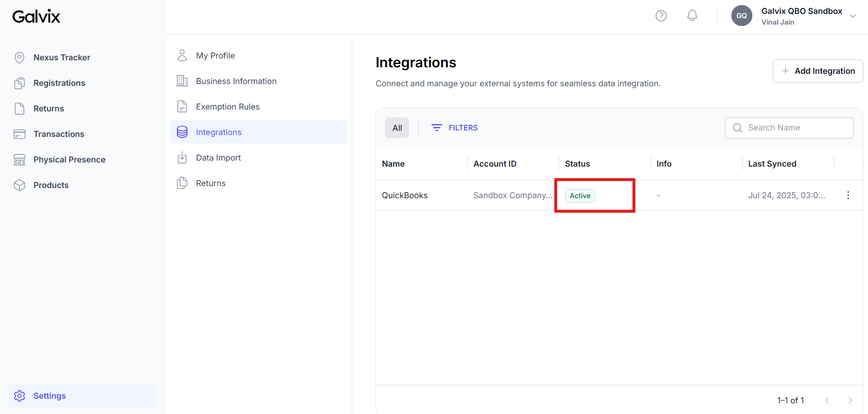Click previous page chevron
The height and width of the screenshot is (414, 868).
click(827, 400)
